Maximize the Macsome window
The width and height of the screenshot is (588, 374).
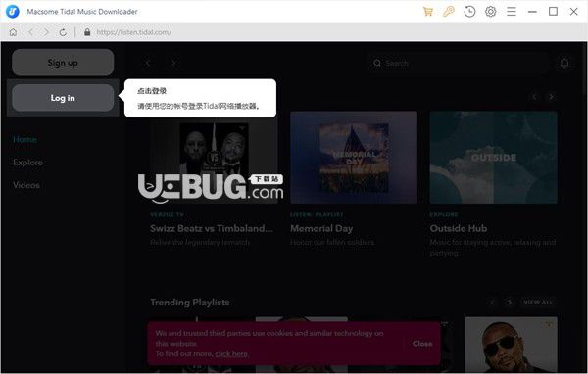coord(553,12)
